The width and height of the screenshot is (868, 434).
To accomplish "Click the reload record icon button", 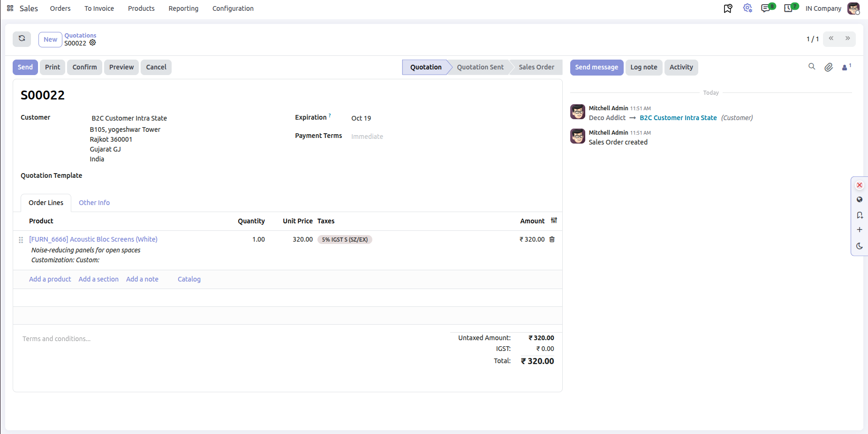I will click(22, 39).
